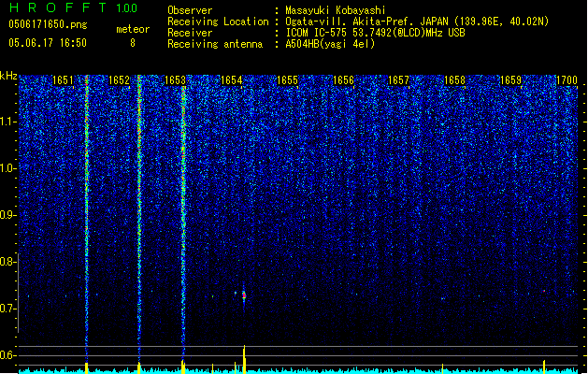Screen dimensions: 588x374
Task: Click the Observer label
Action: coord(190,10)
